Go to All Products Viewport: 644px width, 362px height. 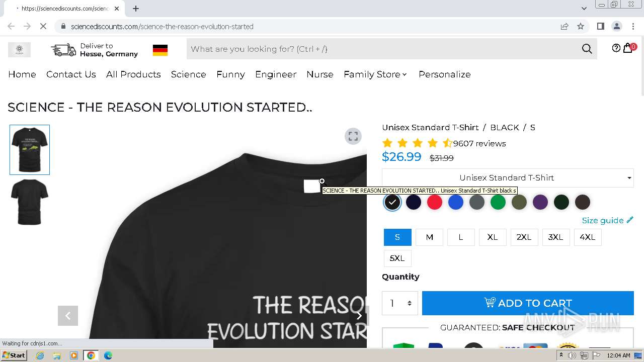pyautogui.click(x=133, y=74)
